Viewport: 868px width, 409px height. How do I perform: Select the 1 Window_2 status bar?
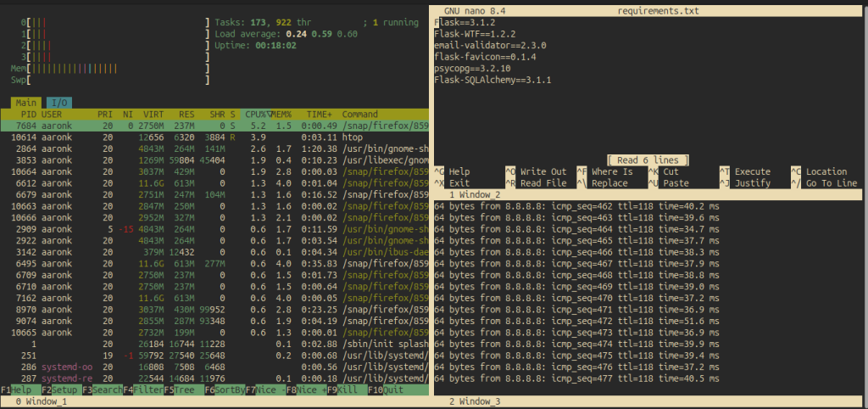(x=648, y=195)
